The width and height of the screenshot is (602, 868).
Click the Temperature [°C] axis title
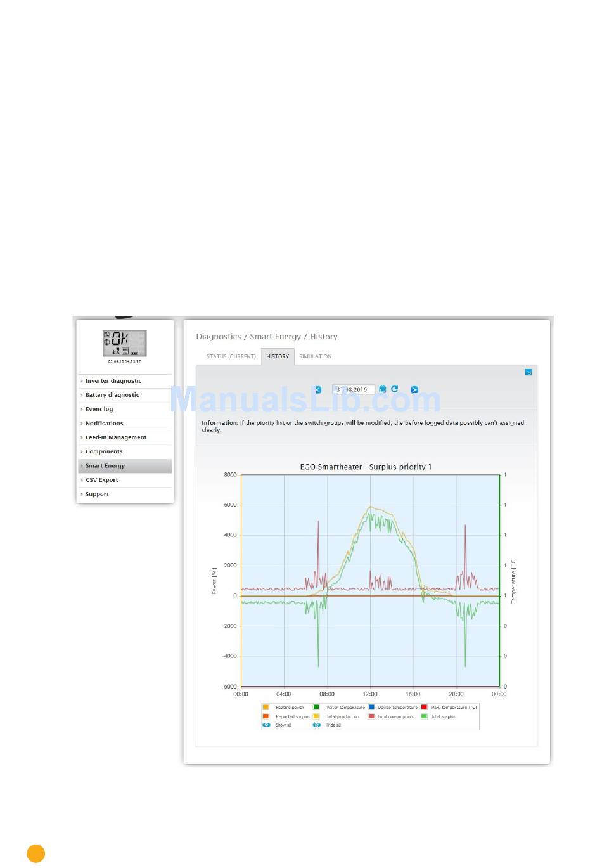point(513,581)
